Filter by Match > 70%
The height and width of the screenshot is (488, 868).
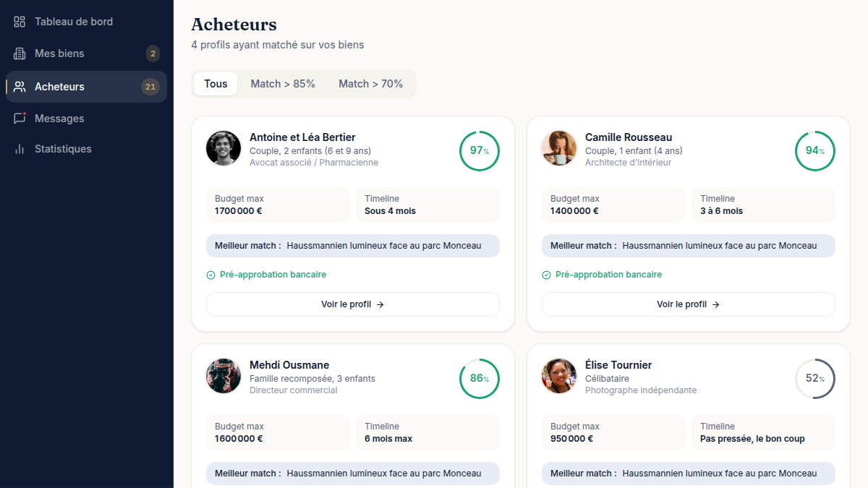[370, 84]
